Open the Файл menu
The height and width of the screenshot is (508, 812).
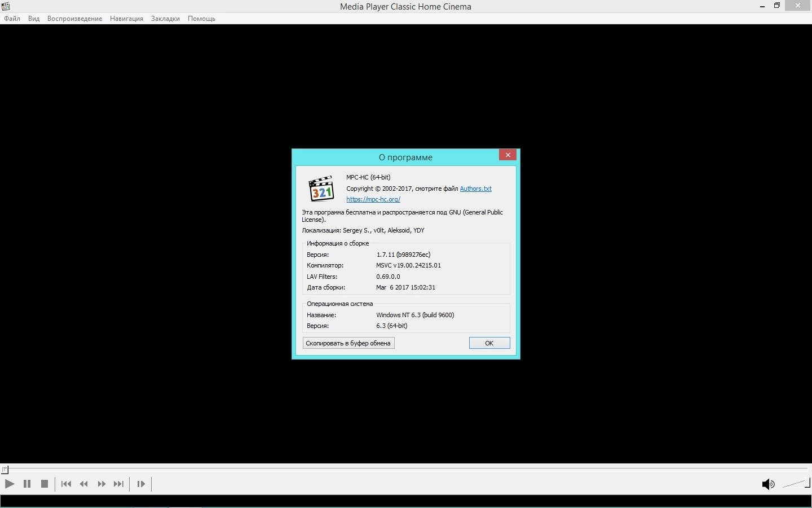pos(12,19)
